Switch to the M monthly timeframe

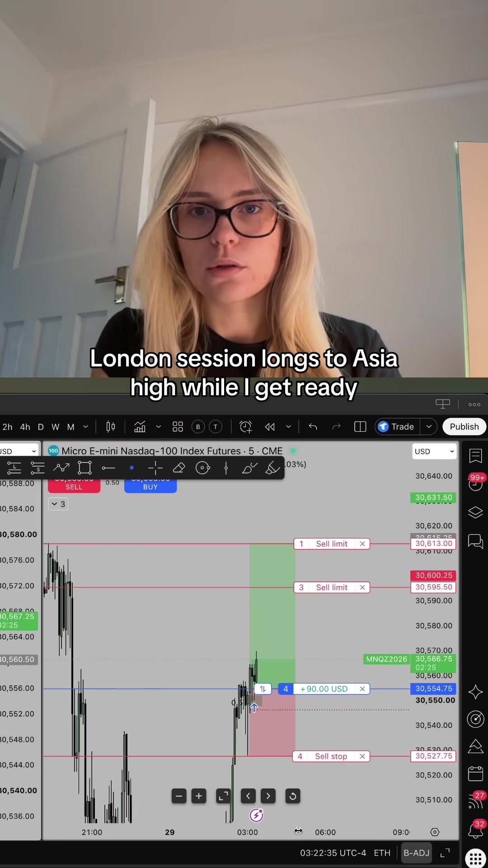[70, 427]
